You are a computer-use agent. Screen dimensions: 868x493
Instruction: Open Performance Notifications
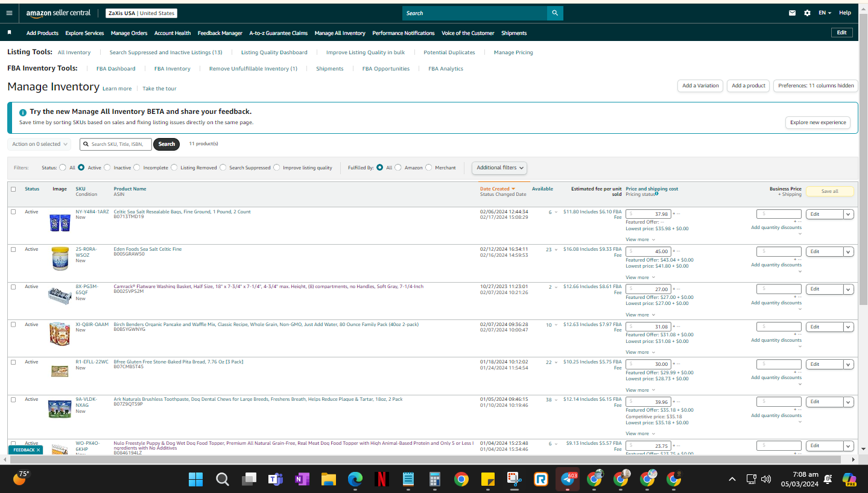[x=404, y=33]
